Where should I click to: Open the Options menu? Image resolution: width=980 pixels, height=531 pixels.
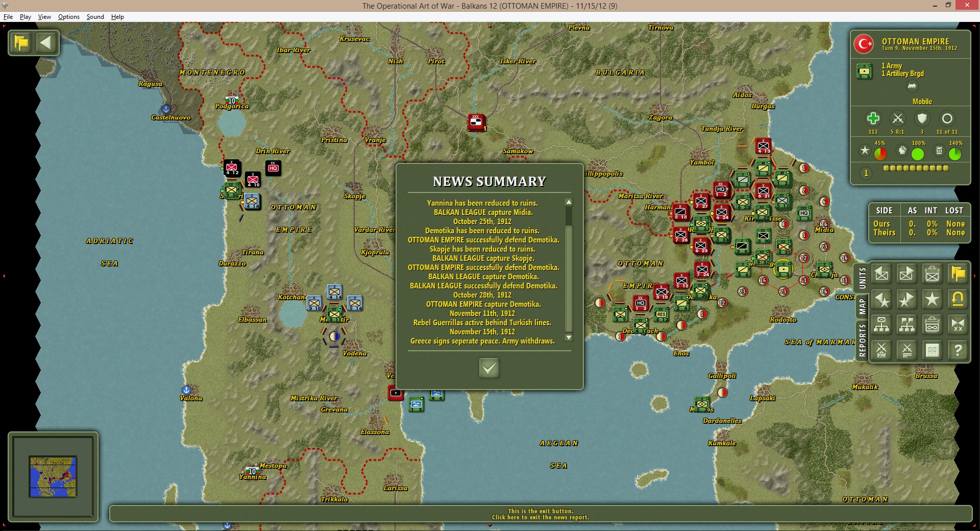coord(69,17)
